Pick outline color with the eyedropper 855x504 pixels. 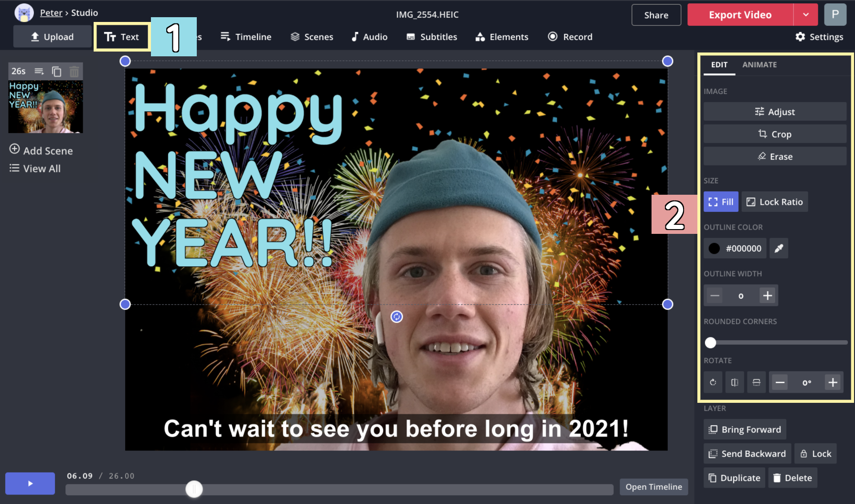point(779,248)
